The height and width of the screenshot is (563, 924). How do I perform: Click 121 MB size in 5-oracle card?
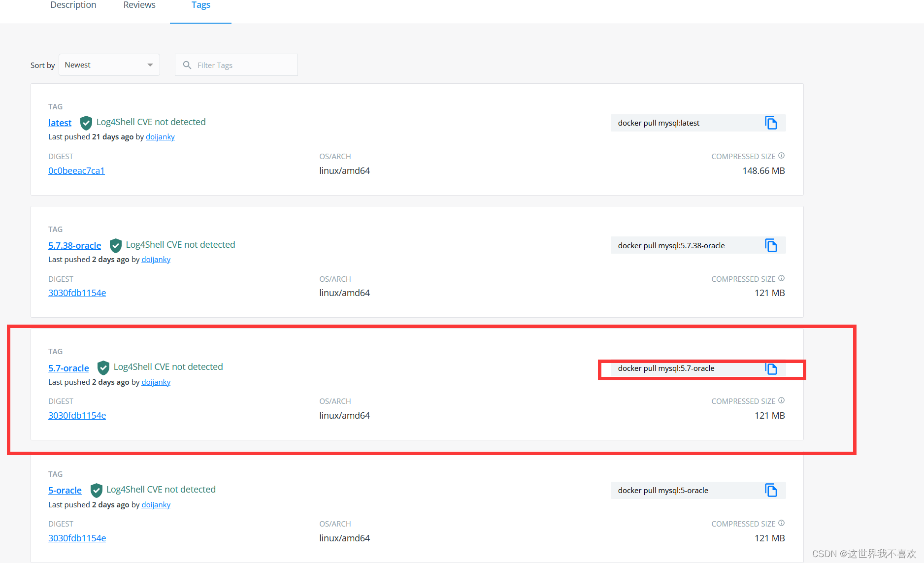(x=769, y=538)
